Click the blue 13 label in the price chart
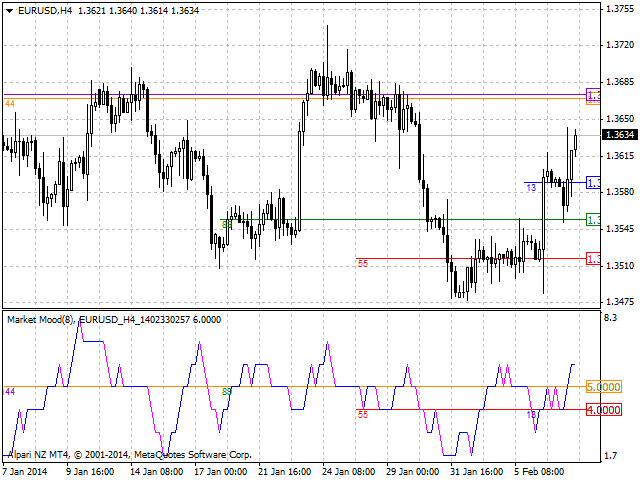This screenshot has height=480, width=640. (x=531, y=188)
